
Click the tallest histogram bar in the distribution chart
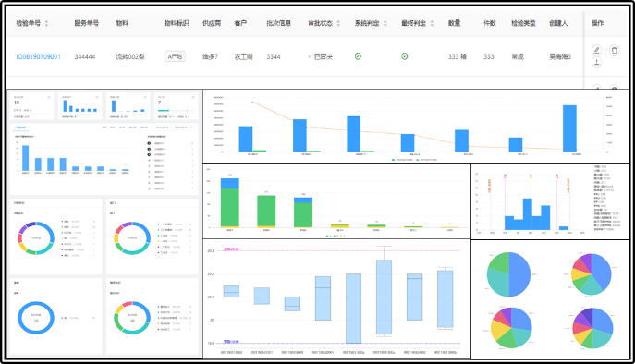[x=527, y=214]
